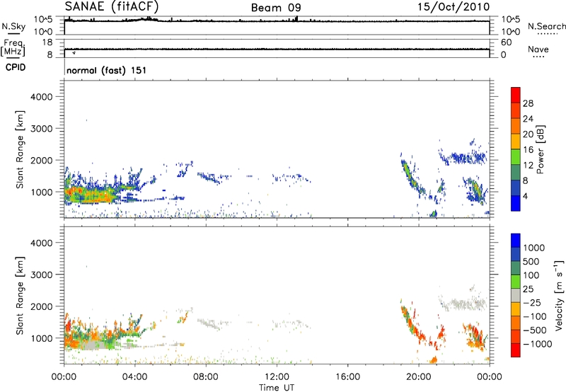Select the 12:00 time tick label
This screenshot has height=392, width=566.
277,377
